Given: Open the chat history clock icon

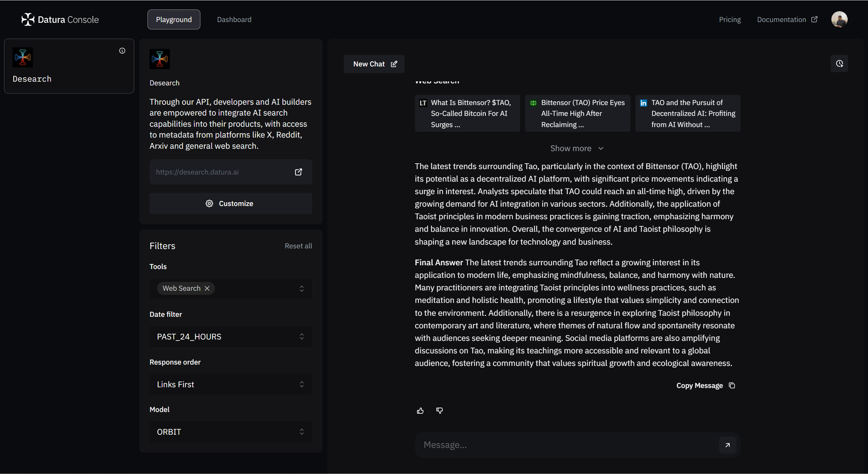Looking at the screenshot, I should click(x=839, y=64).
